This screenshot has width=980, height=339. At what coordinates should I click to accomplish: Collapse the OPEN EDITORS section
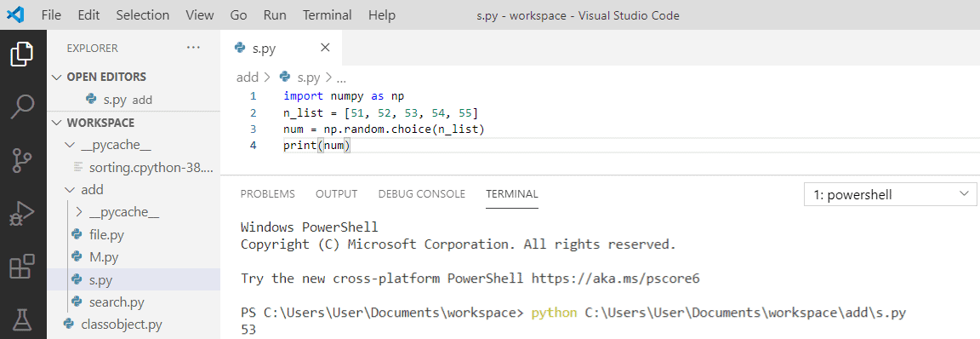pyautogui.click(x=58, y=77)
